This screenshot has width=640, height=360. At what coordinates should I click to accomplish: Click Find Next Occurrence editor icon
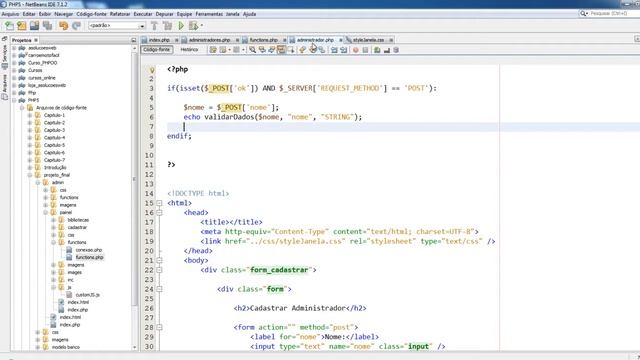click(x=271, y=50)
